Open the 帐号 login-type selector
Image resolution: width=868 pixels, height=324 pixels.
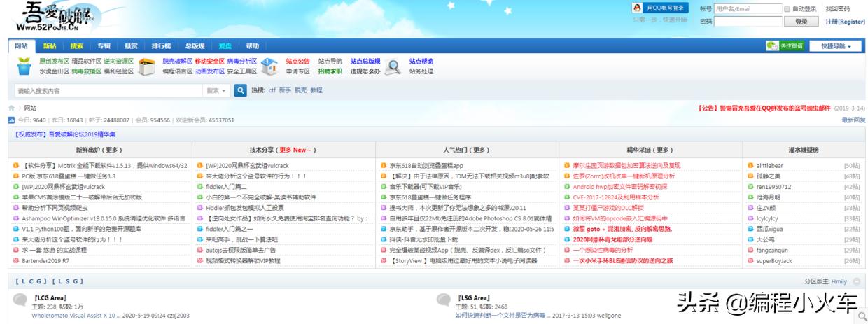click(x=706, y=9)
